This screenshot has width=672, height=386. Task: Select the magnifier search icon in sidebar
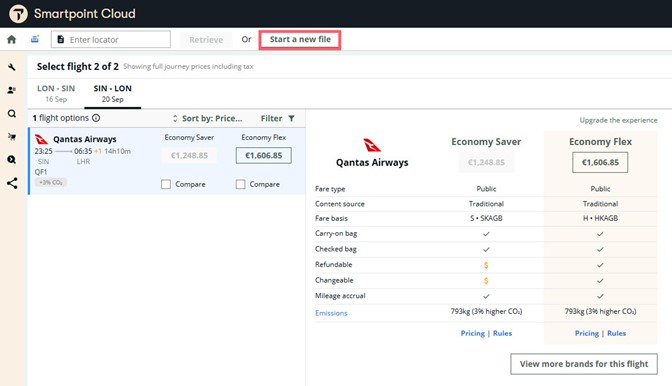12,114
